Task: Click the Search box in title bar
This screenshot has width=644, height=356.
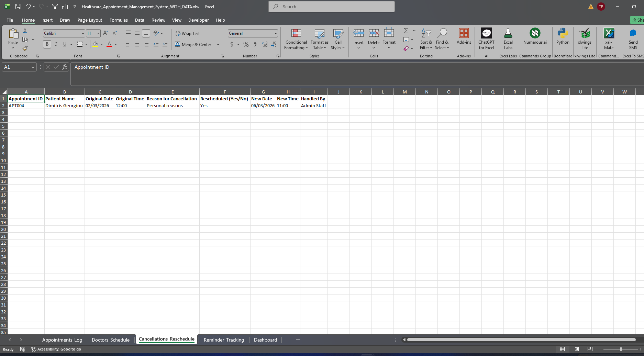Action: pyautogui.click(x=332, y=7)
